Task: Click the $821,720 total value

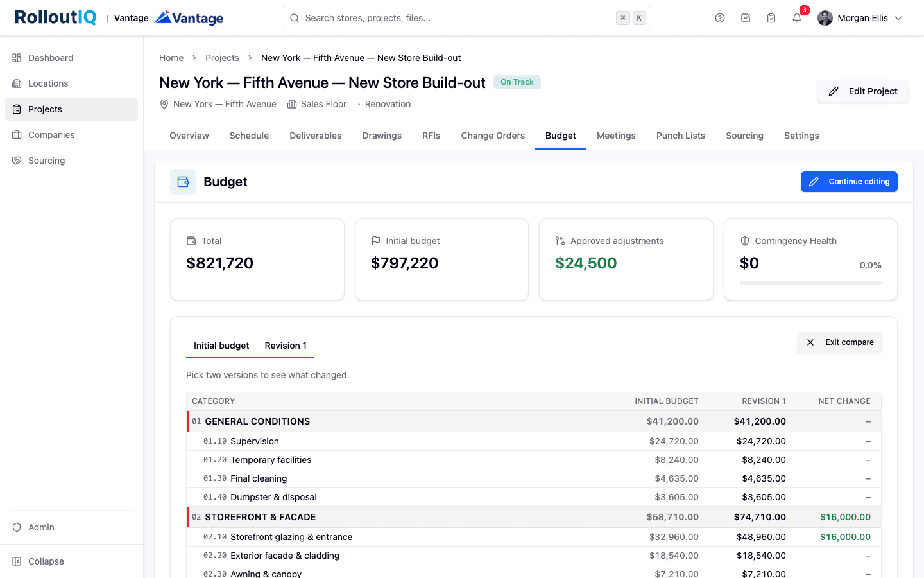Action: 220,263
